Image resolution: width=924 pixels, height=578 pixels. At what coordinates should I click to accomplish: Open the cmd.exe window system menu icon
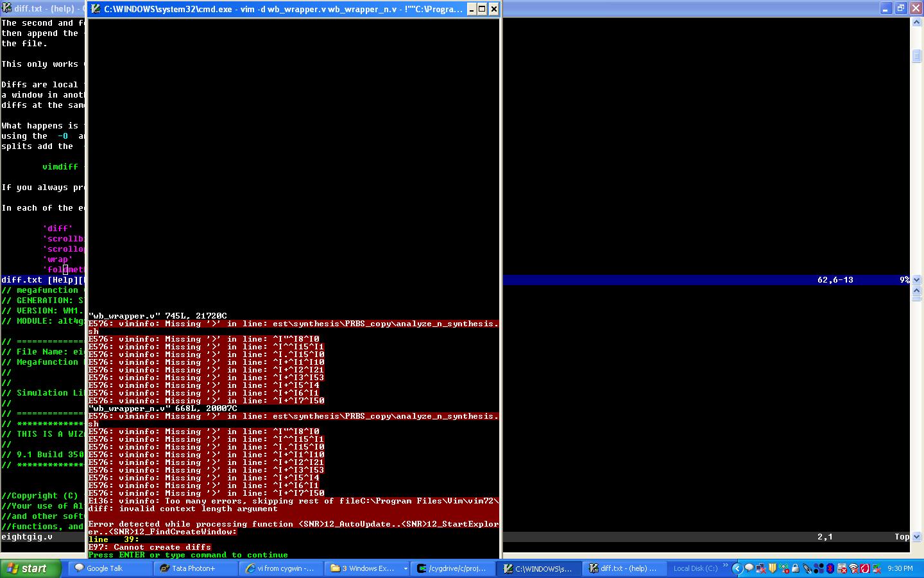tap(95, 9)
